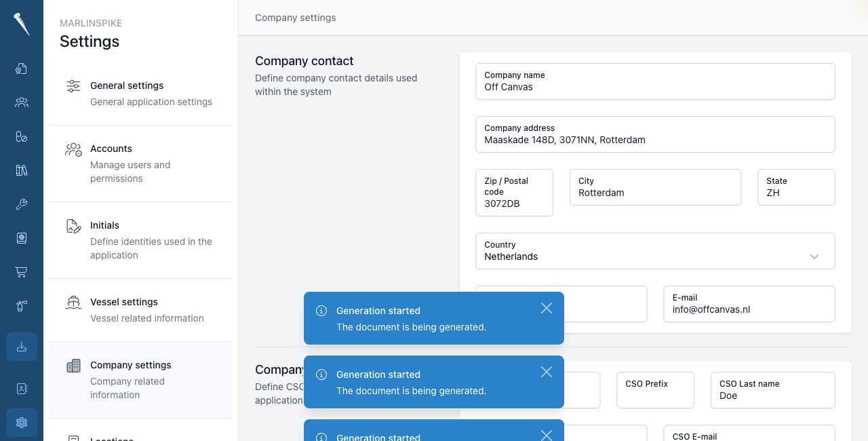The height and width of the screenshot is (441, 868).
Task: Click the Company name input field
Action: click(x=655, y=81)
